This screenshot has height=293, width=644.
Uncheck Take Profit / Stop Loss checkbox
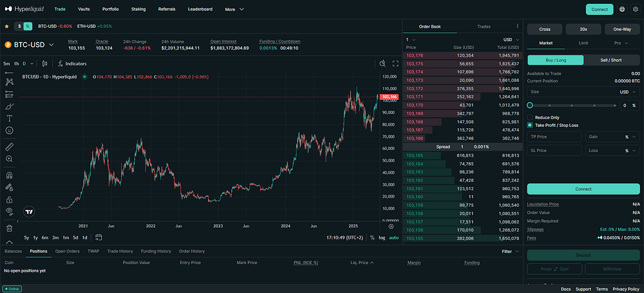(x=530, y=126)
